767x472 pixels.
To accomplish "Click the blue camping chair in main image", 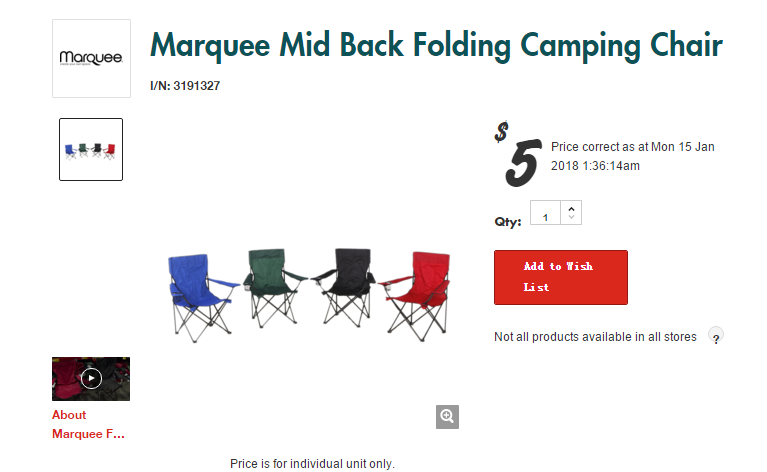I will [201, 297].
